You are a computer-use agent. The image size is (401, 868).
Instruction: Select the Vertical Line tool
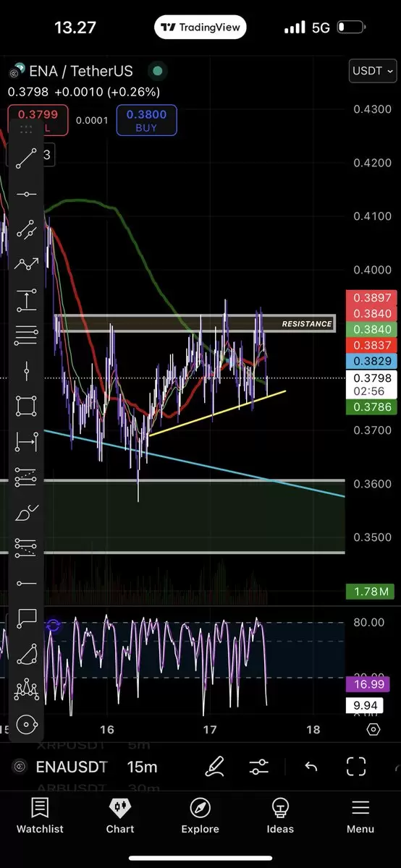(27, 370)
